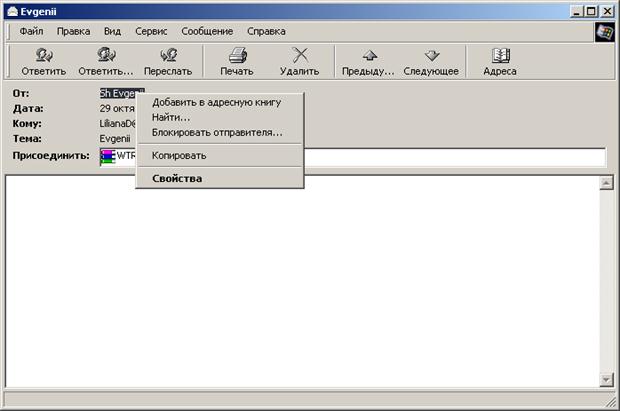Click the subject text Evgenii in Тема row

click(x=115, y=138)
